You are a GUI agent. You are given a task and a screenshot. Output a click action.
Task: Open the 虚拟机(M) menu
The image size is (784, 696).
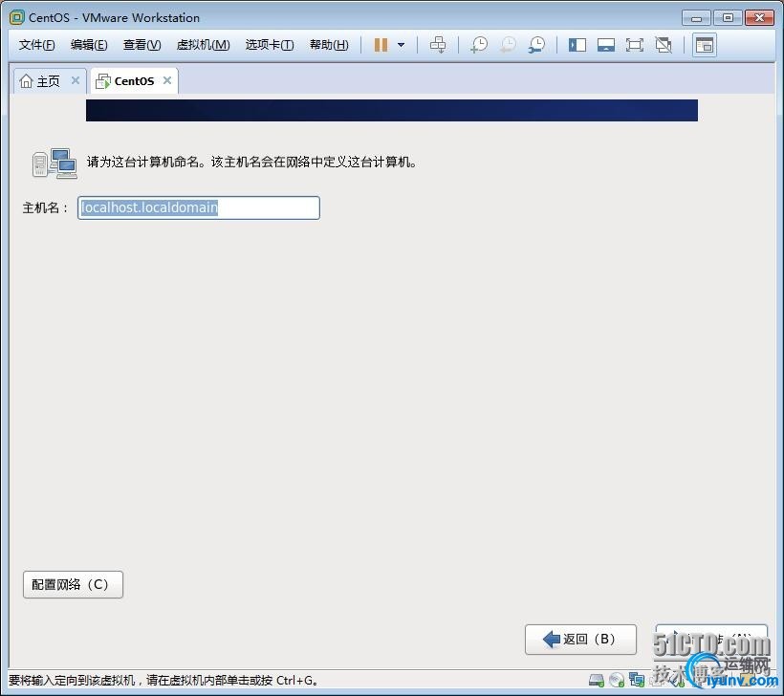click(x=203, y=45)
